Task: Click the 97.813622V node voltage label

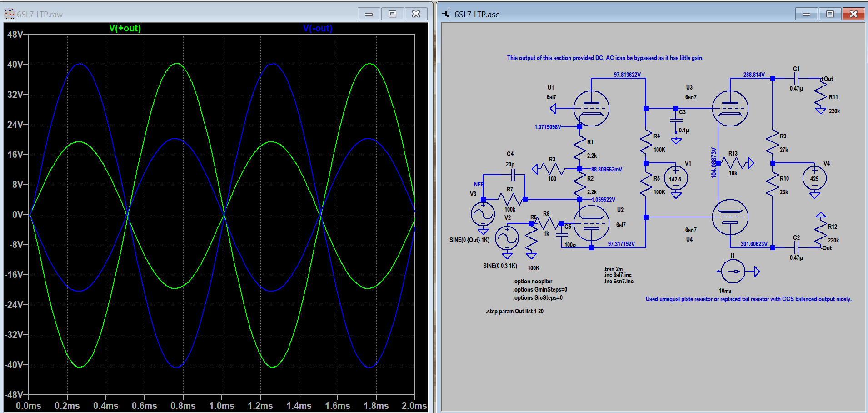Action: pos(627,75)
